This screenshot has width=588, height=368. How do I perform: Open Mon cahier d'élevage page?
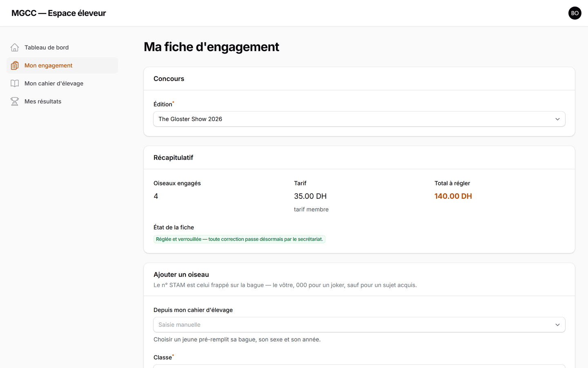coord(62,83)
